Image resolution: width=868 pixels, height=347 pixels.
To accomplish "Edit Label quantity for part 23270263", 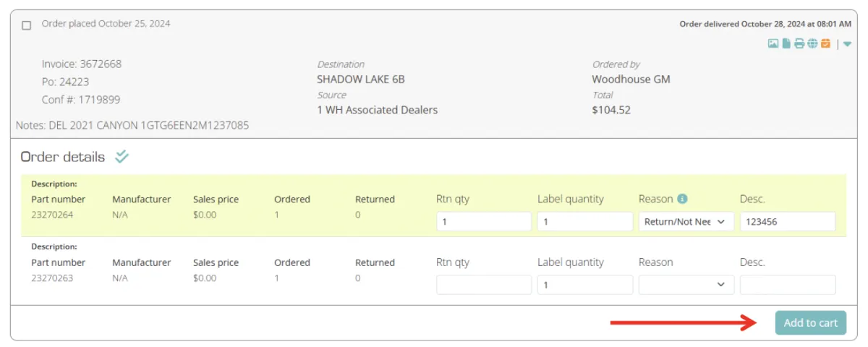I will [x=585, y=285].
